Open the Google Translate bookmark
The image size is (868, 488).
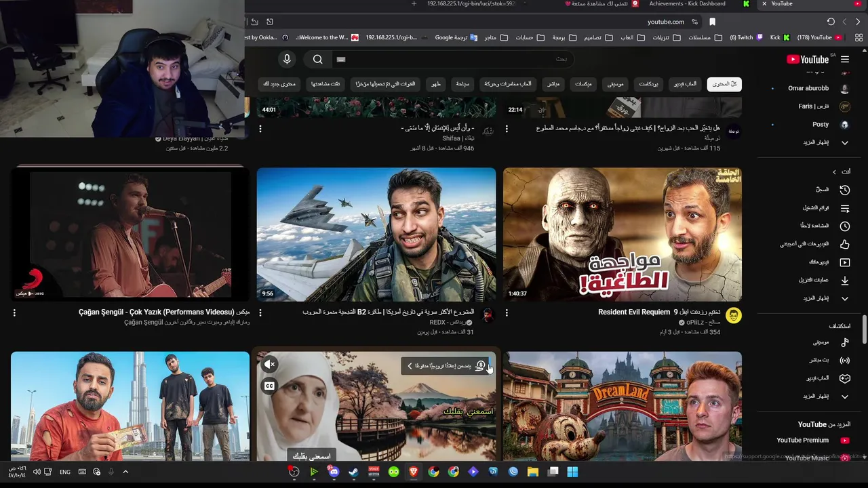(456, 38)
